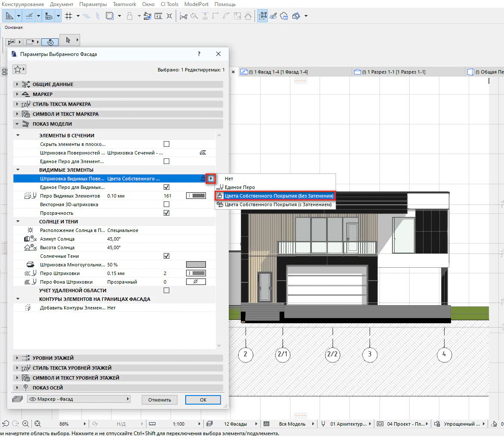This screenshot has width=504, height=436.
Task: Click the zoom in magnifier icon
Action: (25, 424)
